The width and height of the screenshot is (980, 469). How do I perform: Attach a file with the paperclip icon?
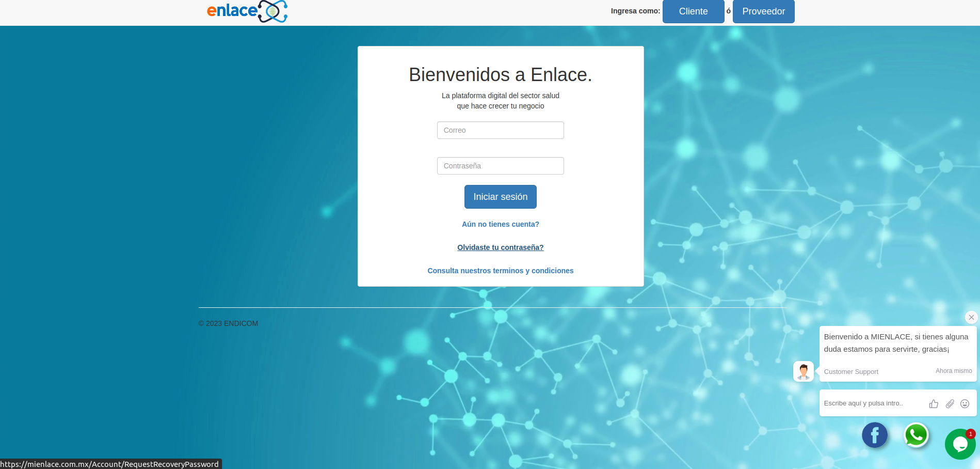click(950, 404)
